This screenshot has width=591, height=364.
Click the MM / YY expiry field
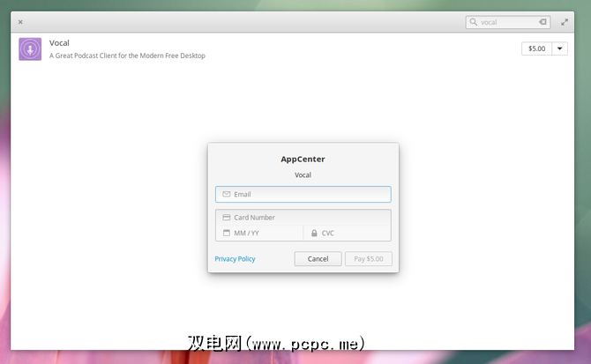coord(259,233)
